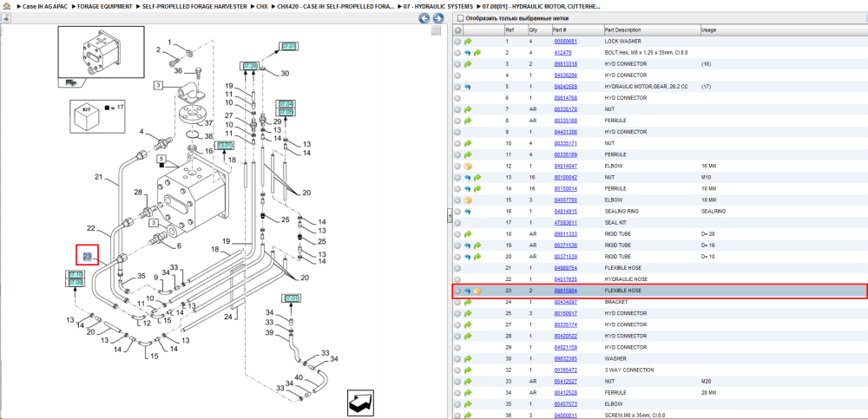Image resolution: width=868 pixels, height=419 pixels.
Task: Click green arrow in BRACKET row
Action: pyautogui.click(x=468, y=302)
